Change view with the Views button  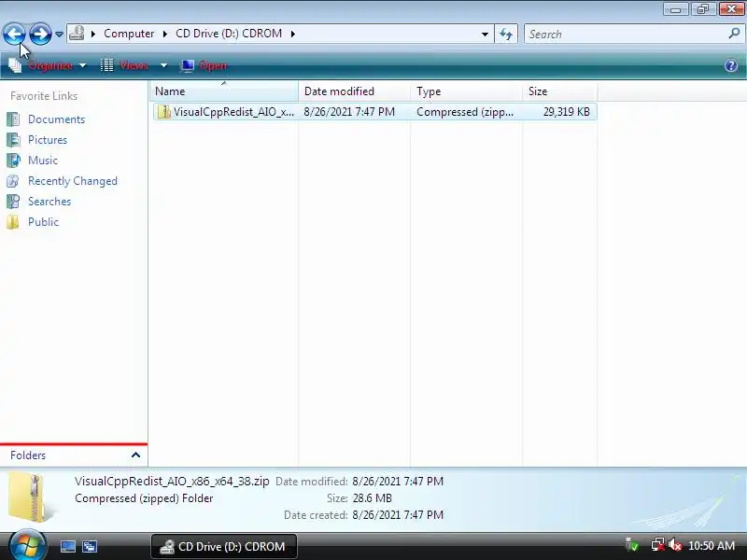(x=125, y=65)
